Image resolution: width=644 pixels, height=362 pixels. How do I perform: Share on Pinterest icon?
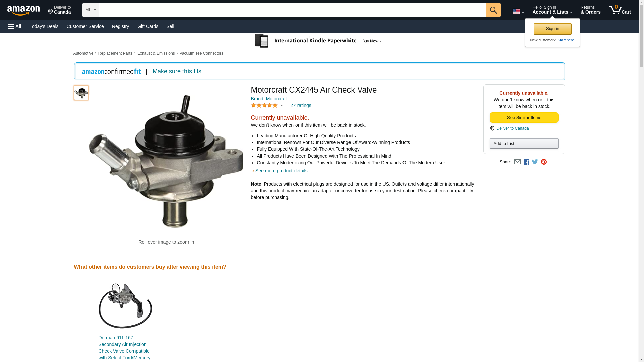coord(544,162)
